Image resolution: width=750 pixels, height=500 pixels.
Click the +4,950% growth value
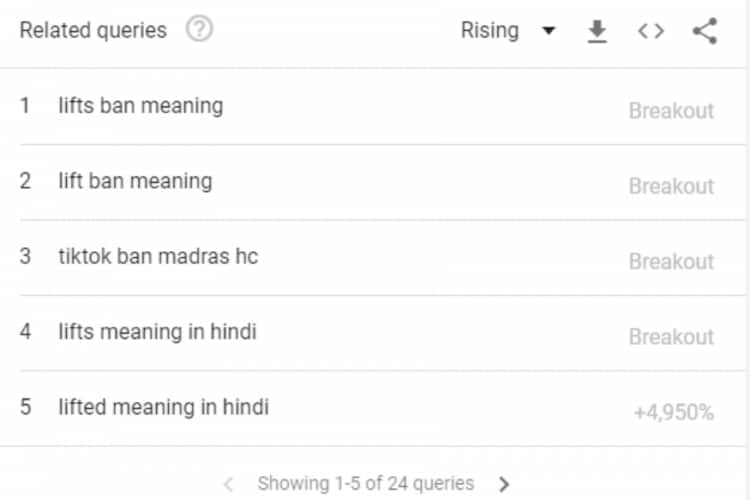click(673, 412)
